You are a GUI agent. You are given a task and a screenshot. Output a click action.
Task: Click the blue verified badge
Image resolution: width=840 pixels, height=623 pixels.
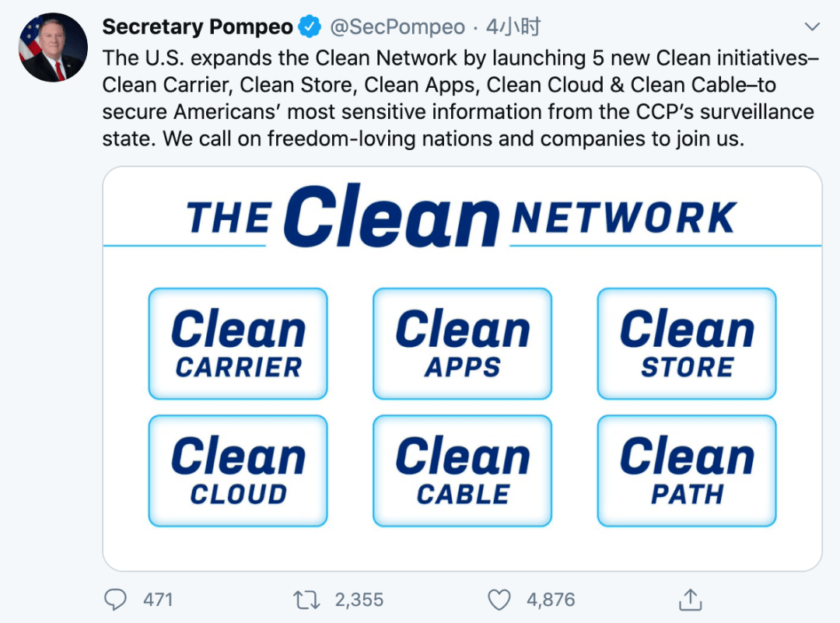[x=309, y=26]
